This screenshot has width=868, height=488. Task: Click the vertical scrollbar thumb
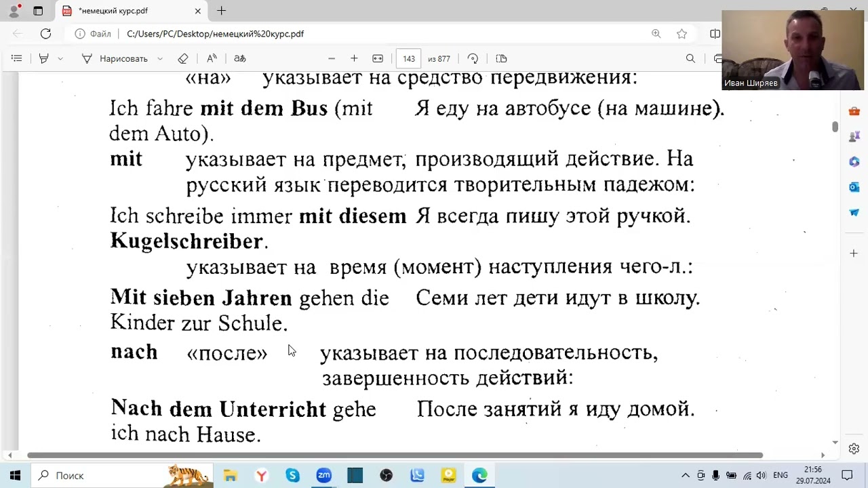click(x=835, y=127)
